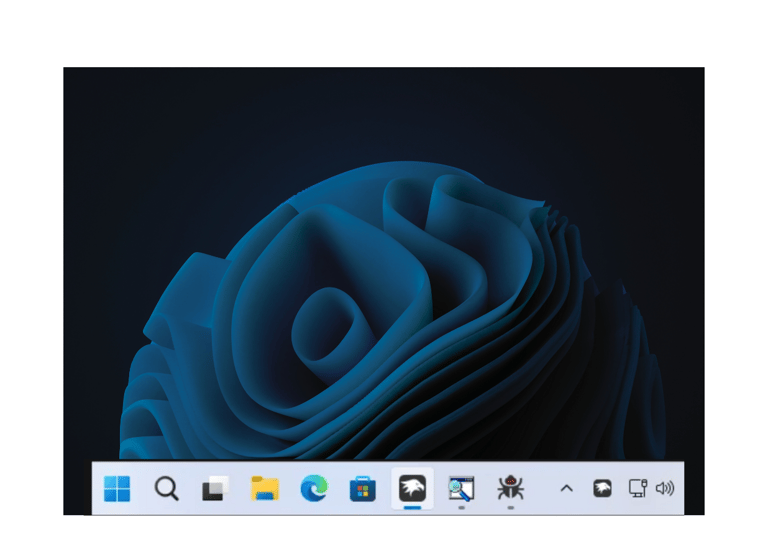
Task: Open taskbar Search magnifier
Action: (x=167, y=489)
